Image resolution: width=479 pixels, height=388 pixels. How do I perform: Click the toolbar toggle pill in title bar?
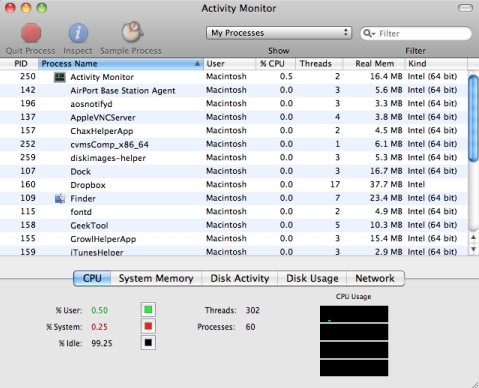[465, 8]
